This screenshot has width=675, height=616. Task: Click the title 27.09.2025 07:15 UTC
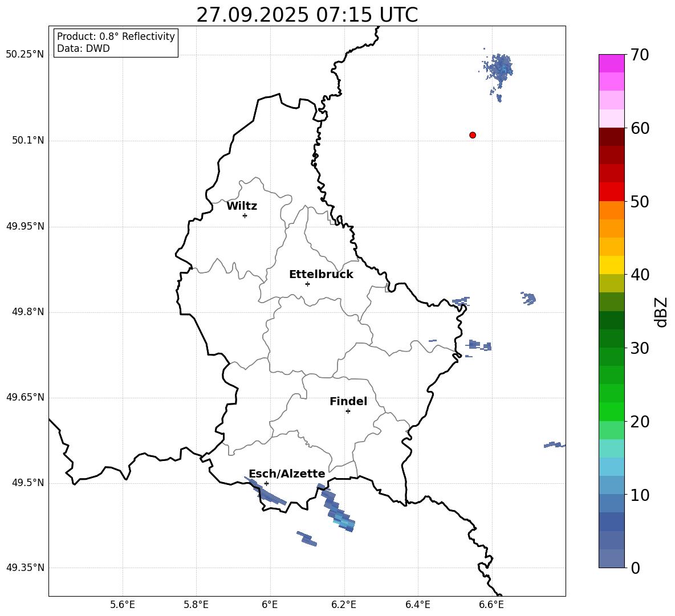pyautogui.click(x=307, y=15)
